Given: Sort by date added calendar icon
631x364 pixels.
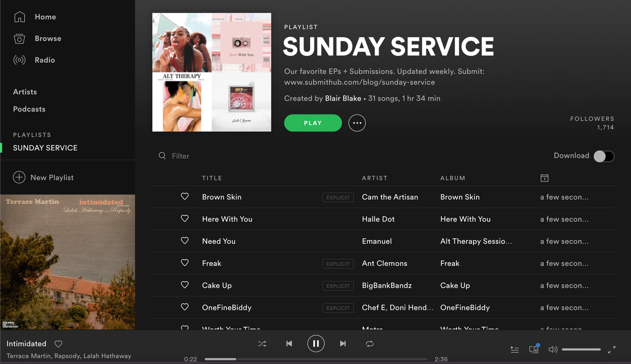Looking at the screenshot, I should tap(544, 178).
